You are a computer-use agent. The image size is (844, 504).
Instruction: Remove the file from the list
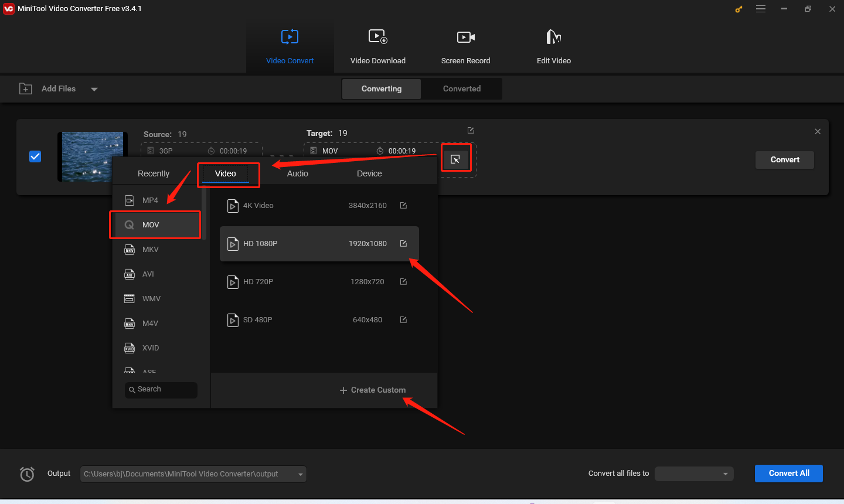click(x=818, y=131)
